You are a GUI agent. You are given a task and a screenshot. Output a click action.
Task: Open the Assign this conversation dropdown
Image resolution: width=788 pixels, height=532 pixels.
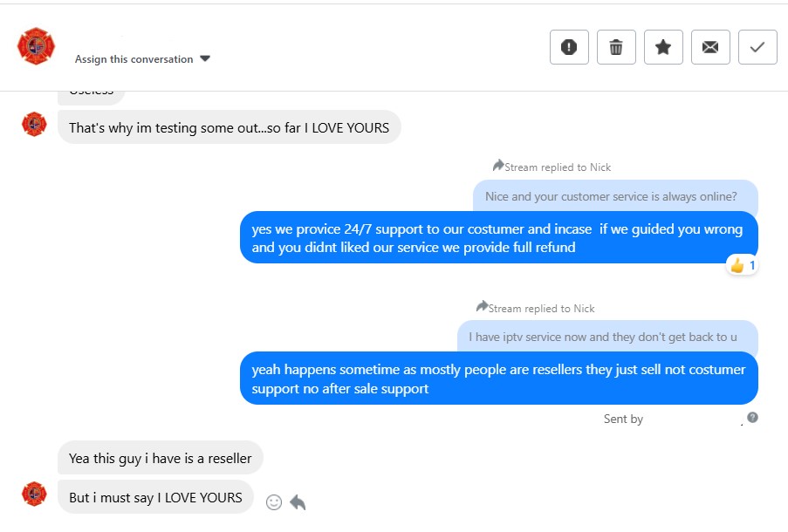pyautogui.click(x=143, y=59)
